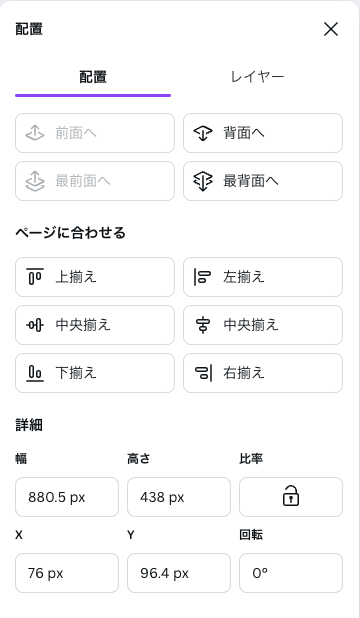Image resolution: width=360 pixels, height=618 pixels.
Task: Switch to the レイヤー tab
Action: (257, 77)
